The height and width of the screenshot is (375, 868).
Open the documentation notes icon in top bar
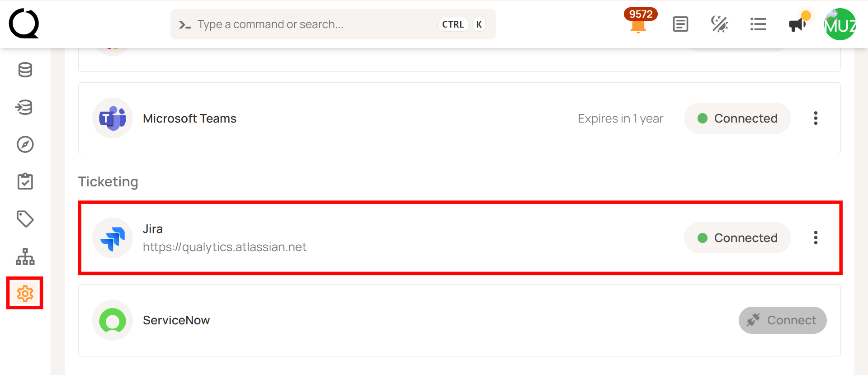[680, 24]
